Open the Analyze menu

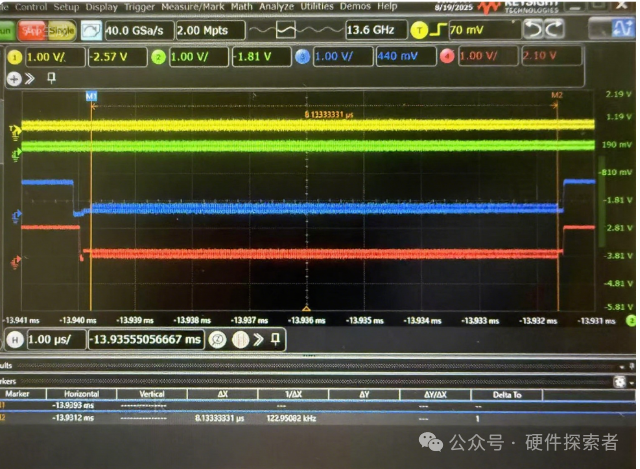click(276, 7)
